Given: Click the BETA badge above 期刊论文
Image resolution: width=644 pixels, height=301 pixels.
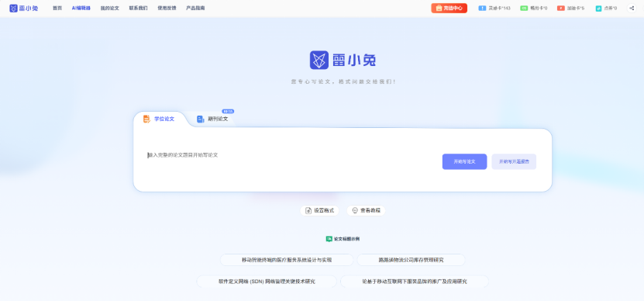Looking at the screenshot, I should (x=228, y=112).
